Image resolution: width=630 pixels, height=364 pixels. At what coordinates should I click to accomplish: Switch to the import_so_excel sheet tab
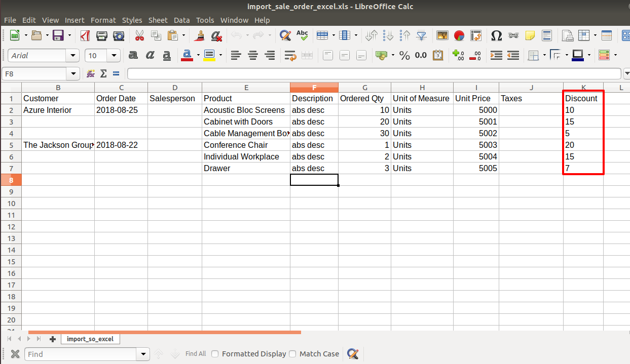[90, 339]
